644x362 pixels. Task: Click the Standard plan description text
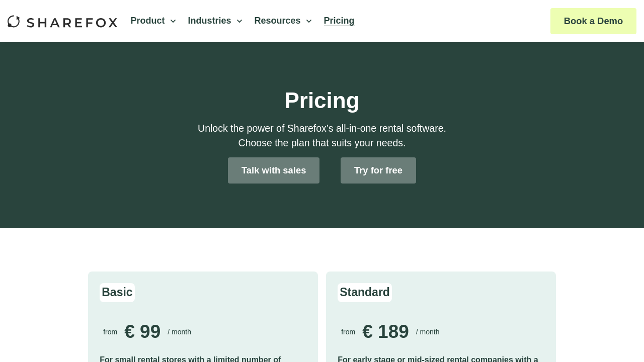tap(438, 358)
